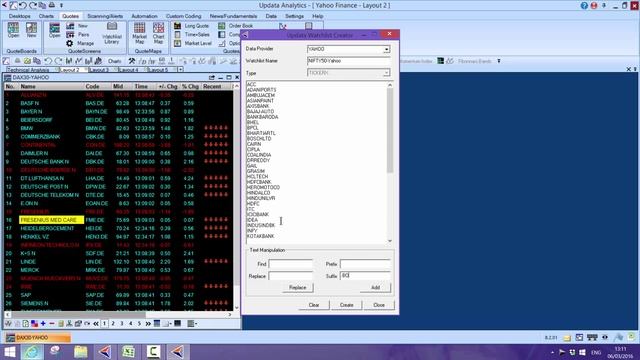Open the Time+Sales view

tap(192, 35)
